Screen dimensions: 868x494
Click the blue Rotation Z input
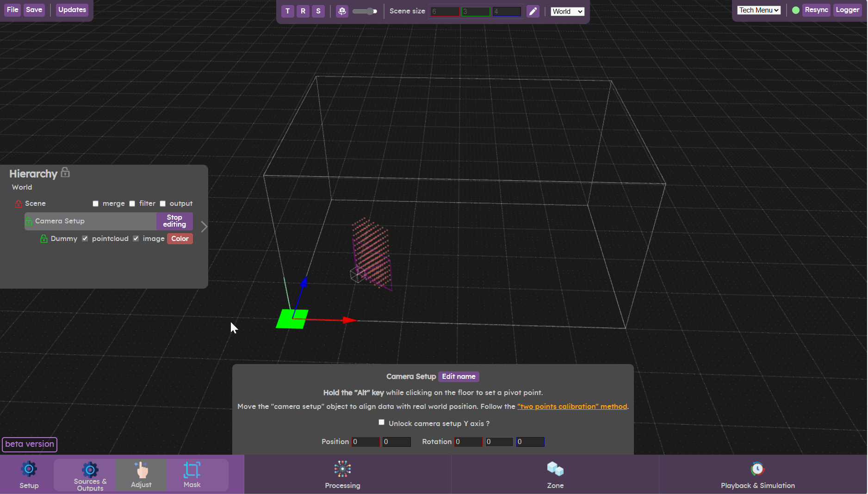[x=530, y=442]
